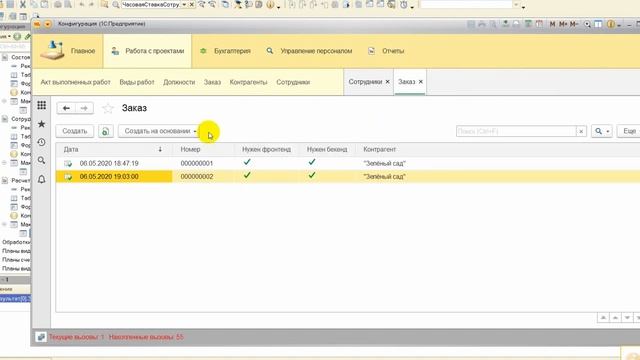Image resolution: width=640 pixels, height=360 pixels.
Task: Click Нужен бекенд checkmark for order 000000001
Action: click(312, 162)
